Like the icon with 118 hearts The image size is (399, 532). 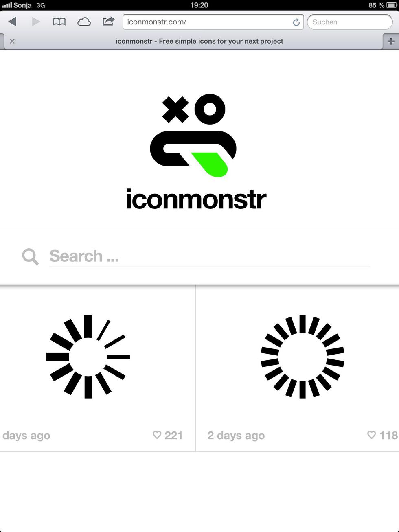click(371, 435)
